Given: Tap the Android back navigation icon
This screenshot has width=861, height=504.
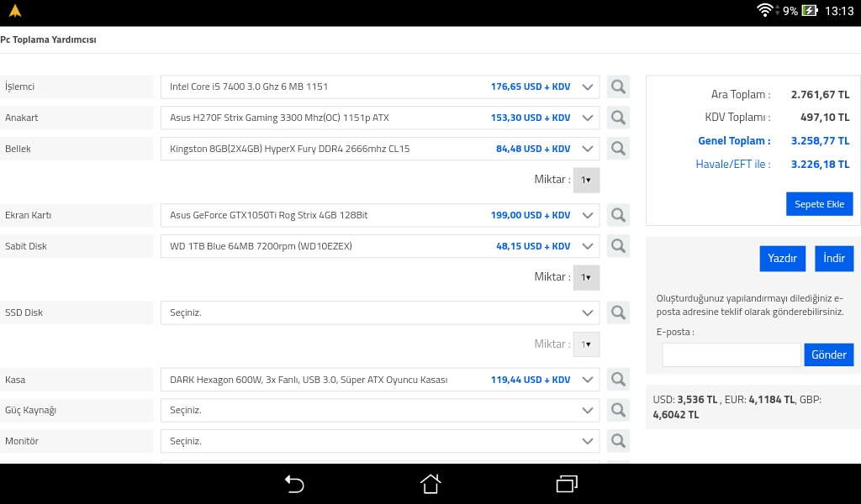Looking at the screenshot, I should pyautogui.click(x=294, y=484).
